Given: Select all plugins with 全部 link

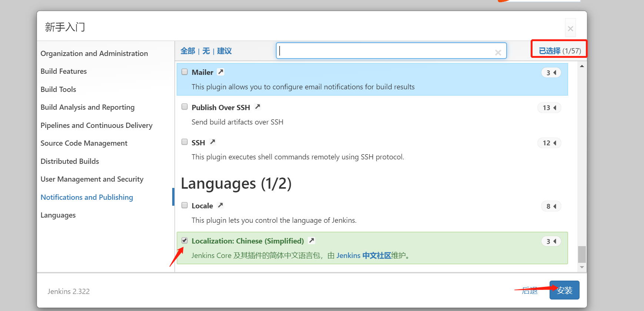Looking at the screenshot, I should [188, 51].
